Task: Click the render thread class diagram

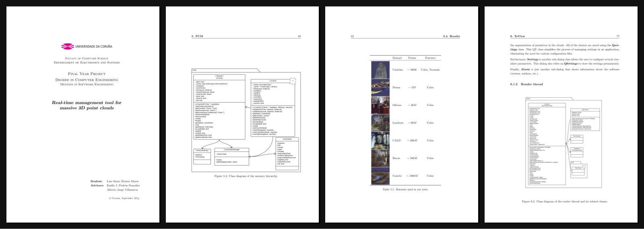Action: click(x=564, y=143)
